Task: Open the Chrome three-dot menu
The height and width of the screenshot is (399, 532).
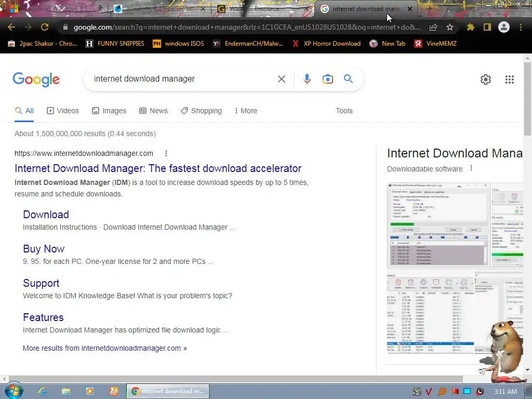Action: 521,27
